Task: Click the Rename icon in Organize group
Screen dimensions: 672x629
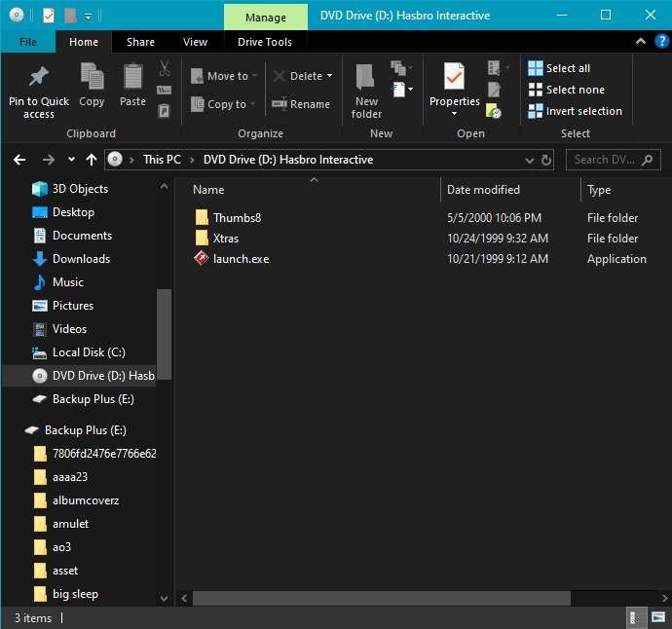Action: 280,103
